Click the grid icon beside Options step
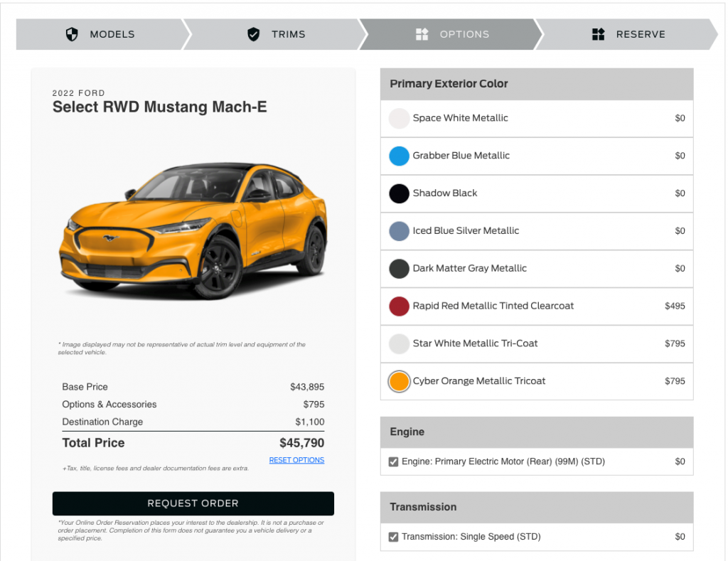The height and width of the screenshot is (561, 728). 422,34
